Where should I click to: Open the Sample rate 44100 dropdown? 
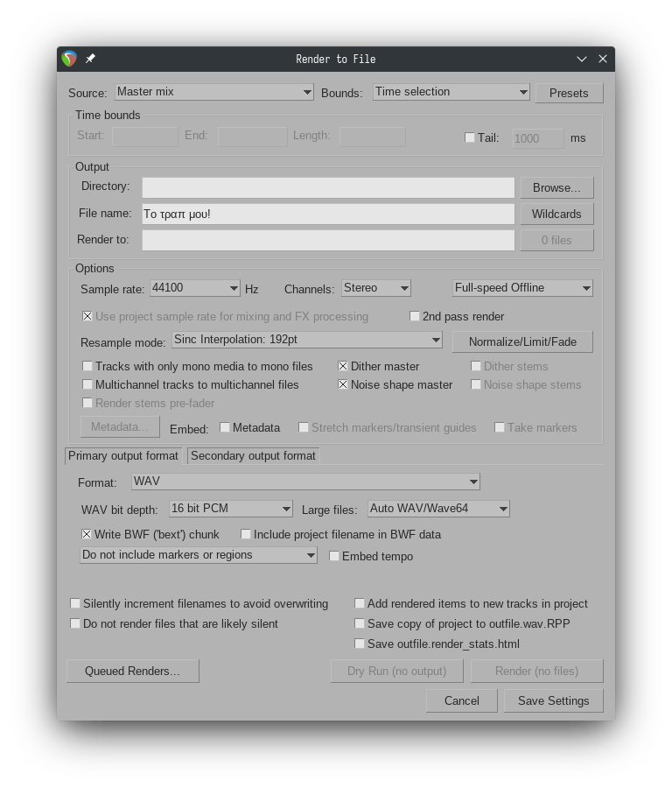tap(194, 288)
